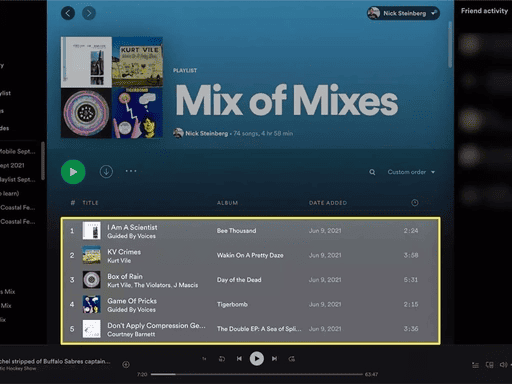The width and height of the screenshot is (512, 384).
Task: Open the ept 2021 playlist in the sidebar
Action: coord(12,165)
